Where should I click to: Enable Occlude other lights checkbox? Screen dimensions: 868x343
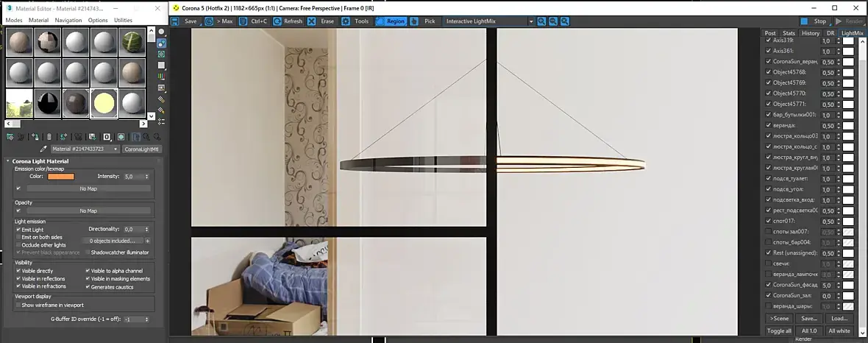[18, 245]
